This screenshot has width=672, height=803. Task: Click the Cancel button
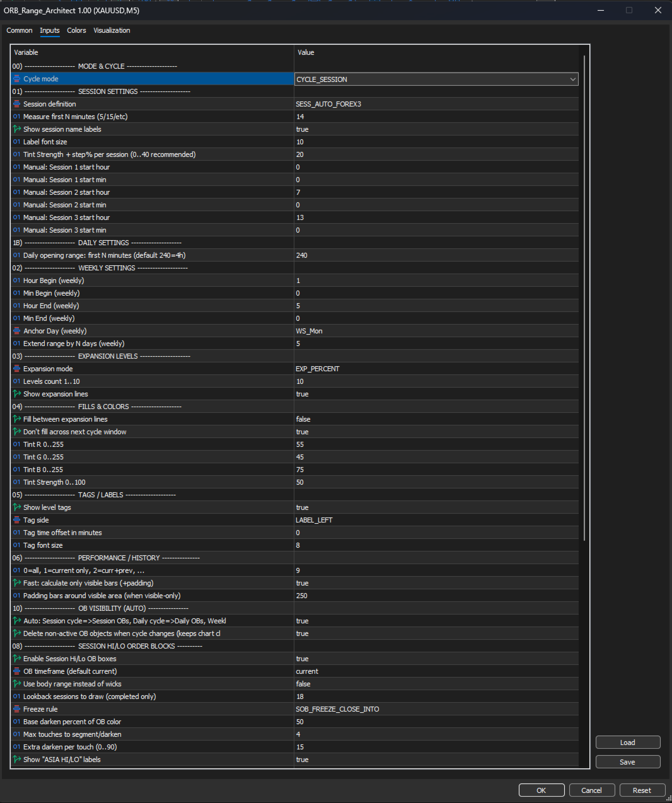[592, 790]
